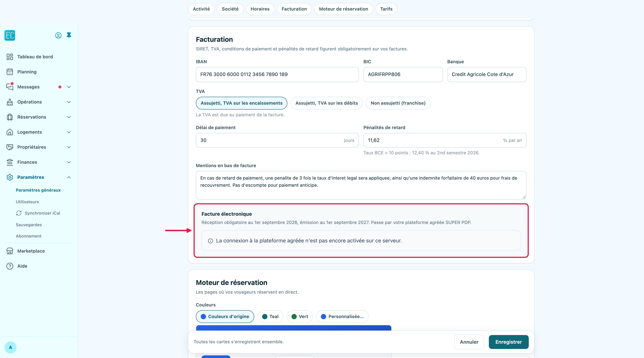Open the Utilisateurs settings page
The width and height of the screenshot is (644, 358).
(x=27, y=202)
